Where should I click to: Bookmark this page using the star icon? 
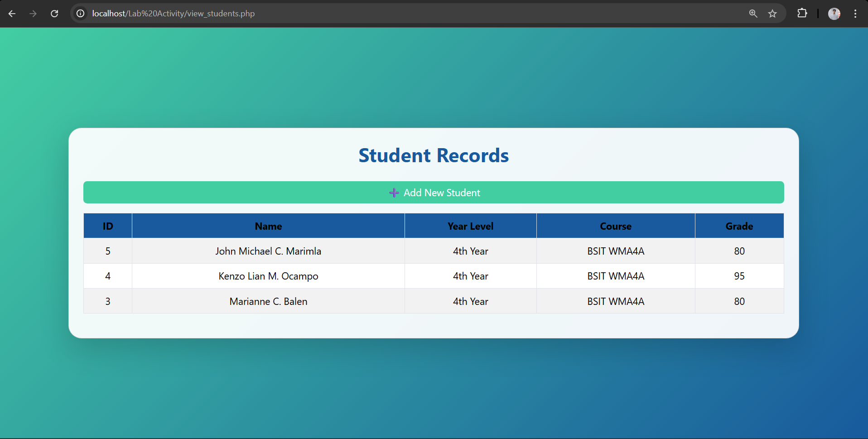point(772,14)
